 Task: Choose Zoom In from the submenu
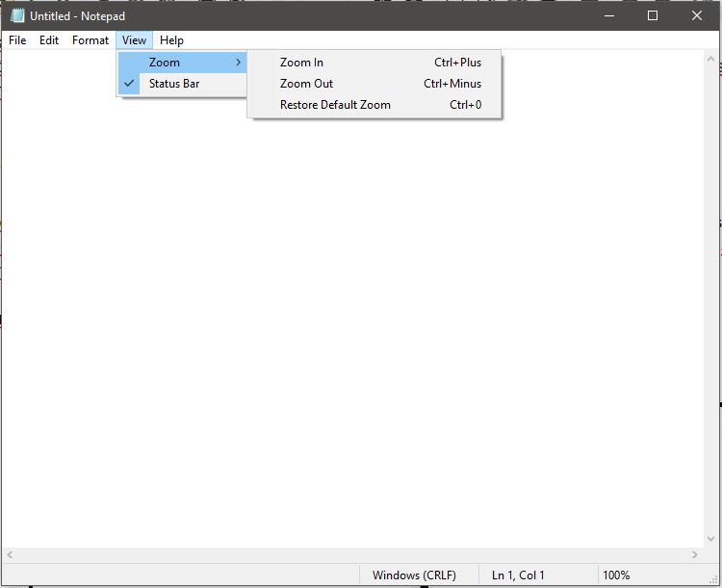coord(374,63)
